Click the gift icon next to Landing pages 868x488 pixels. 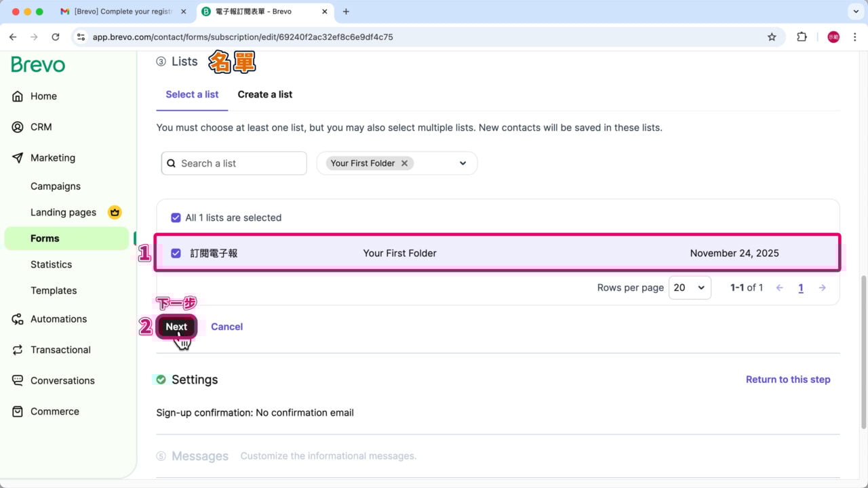pyautogui.click(x=115, y=212)
